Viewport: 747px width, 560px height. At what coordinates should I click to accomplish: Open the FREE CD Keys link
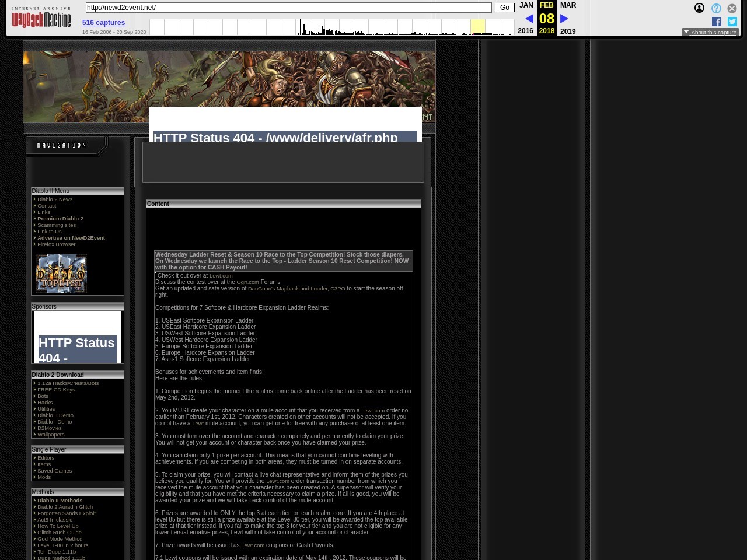56,390
